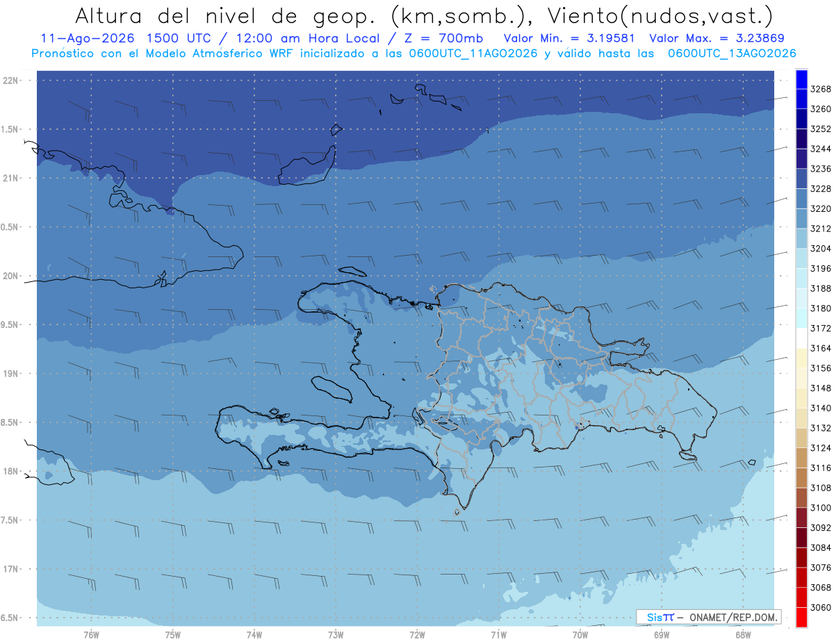Select 'Valor Min. = 3.19581' text

pyautogui.click(x=571, y=38)
